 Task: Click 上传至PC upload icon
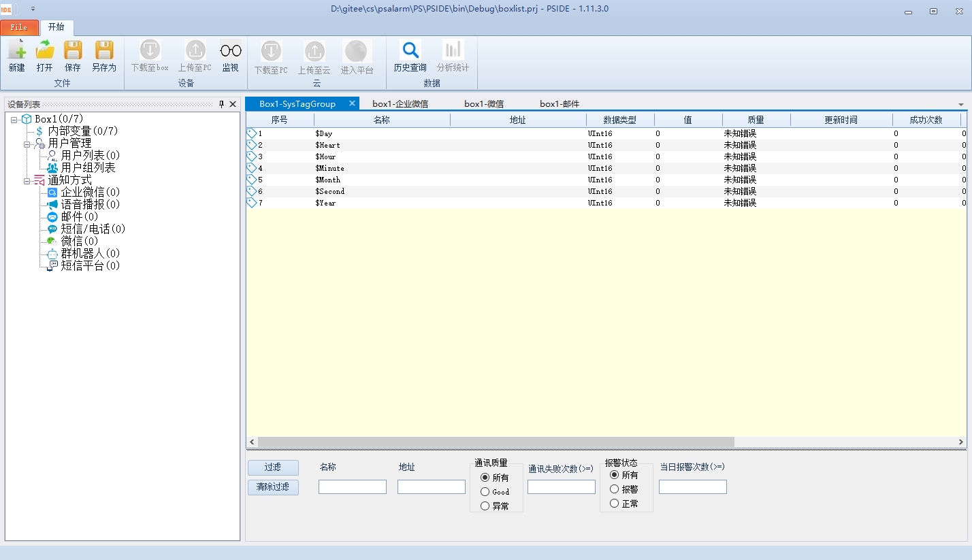pos(195,50)
